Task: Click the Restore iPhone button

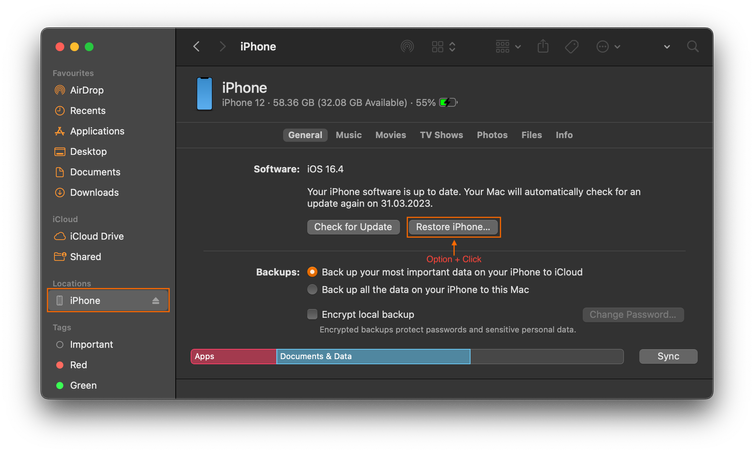Action: tap(453, 227)
